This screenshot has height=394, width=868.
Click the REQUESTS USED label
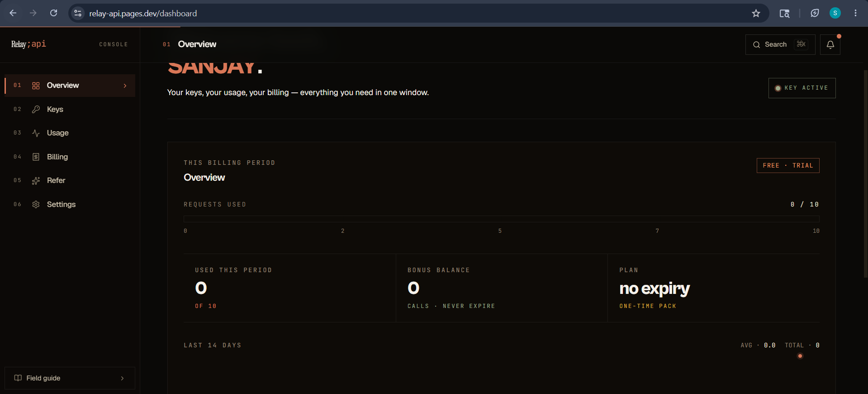(x=215, y=205)
